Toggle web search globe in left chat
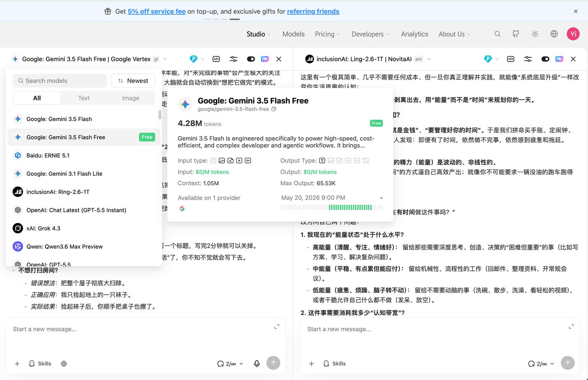 point(64,363)
